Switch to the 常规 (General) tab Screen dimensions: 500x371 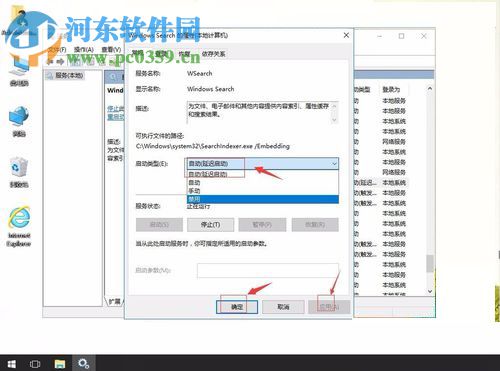click(137, 53)
